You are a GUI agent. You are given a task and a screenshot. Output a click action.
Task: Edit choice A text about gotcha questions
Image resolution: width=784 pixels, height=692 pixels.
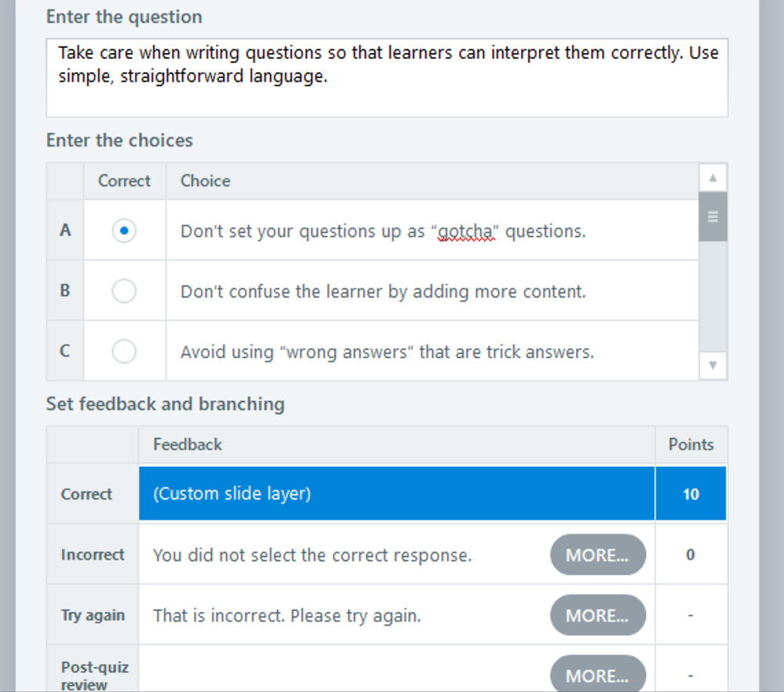point(383,231)
